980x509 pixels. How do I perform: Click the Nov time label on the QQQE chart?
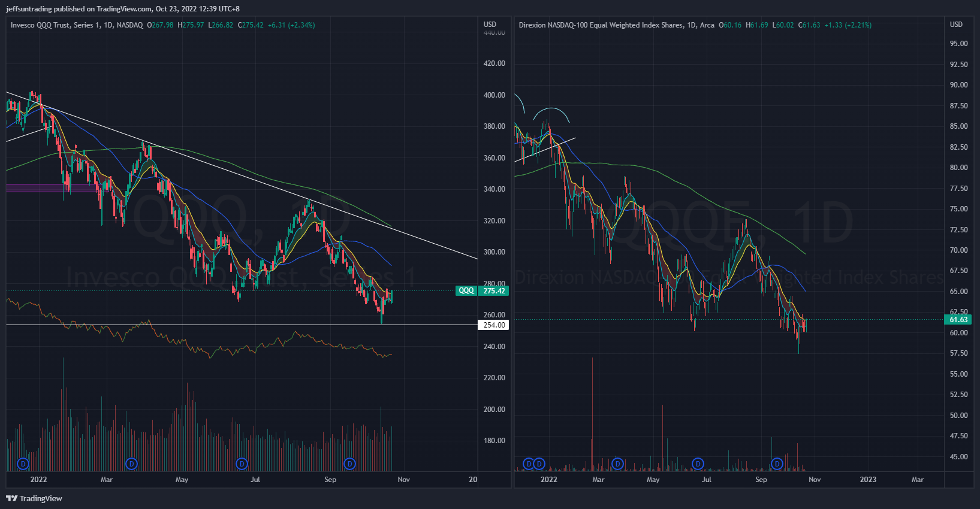pos(815,480)
